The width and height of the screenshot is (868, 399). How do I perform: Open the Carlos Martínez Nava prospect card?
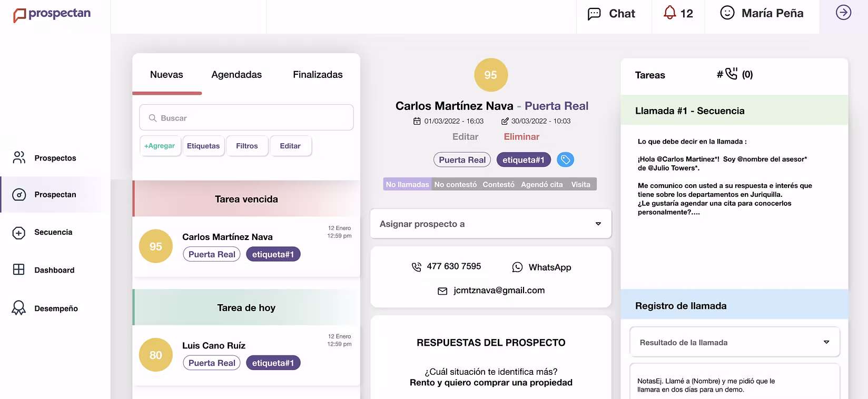coord(246,246)
